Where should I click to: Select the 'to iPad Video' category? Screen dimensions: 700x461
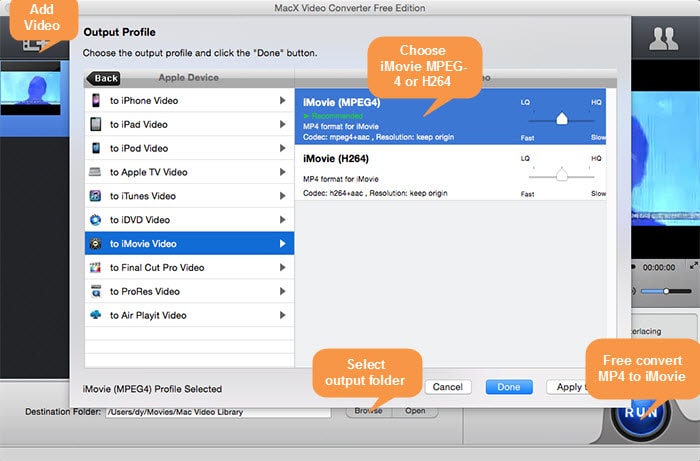pos(189,124)
